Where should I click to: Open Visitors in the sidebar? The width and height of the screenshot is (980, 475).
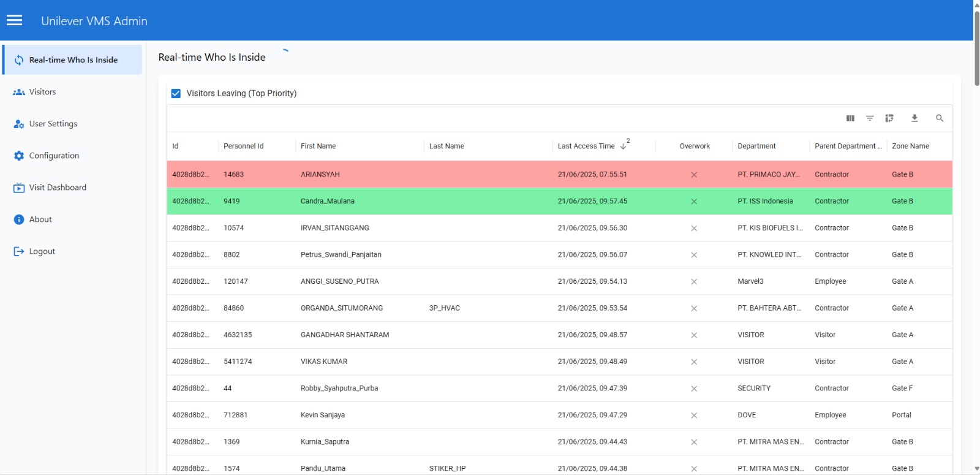coord(42,92)
